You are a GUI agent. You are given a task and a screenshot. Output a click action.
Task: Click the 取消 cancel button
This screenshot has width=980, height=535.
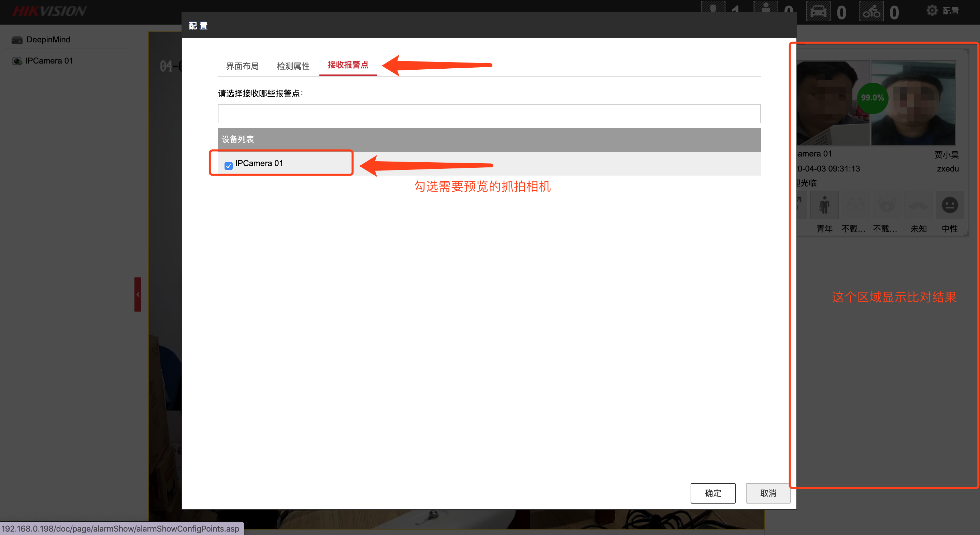768,493
